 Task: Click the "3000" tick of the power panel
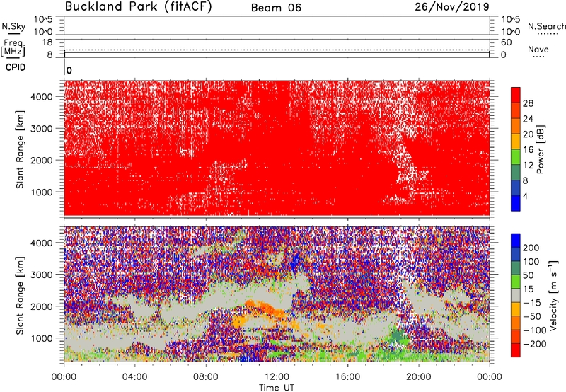click(41, 129)
